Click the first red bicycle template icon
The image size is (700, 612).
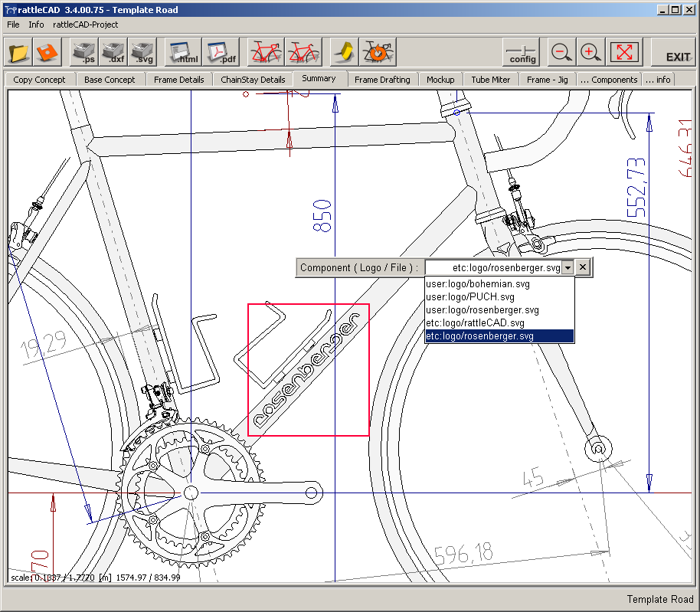click(x=266, y=53)
